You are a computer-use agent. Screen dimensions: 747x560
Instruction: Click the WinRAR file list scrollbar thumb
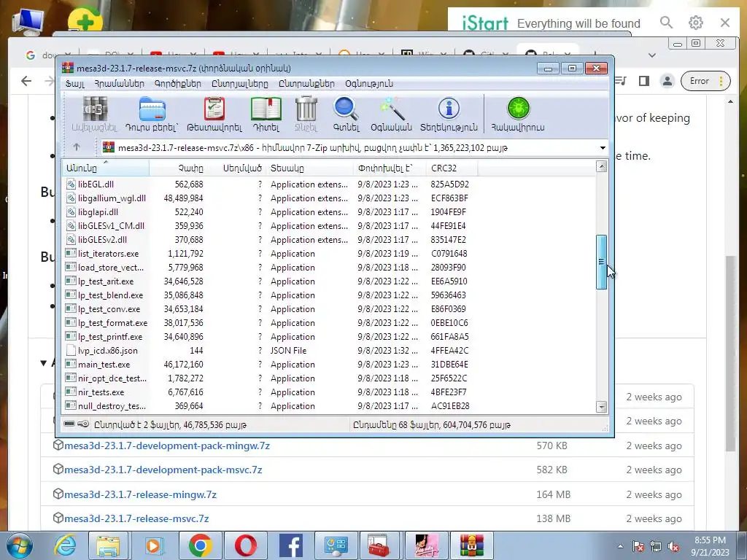(x=601, y=262)
